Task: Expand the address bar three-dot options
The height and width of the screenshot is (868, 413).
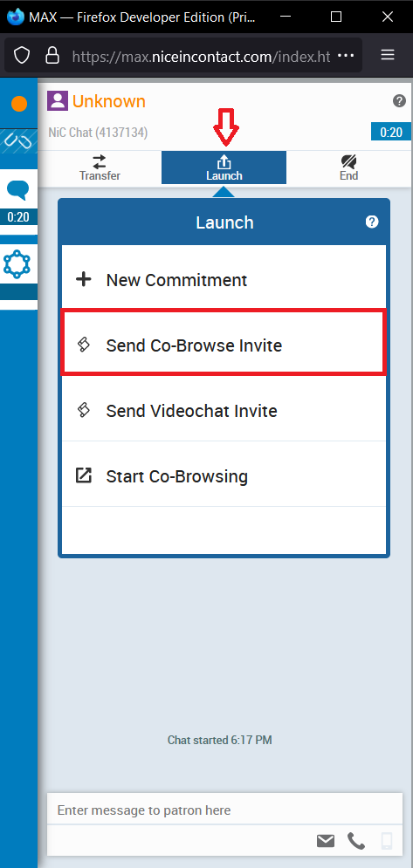Action: tap(346, 55)
